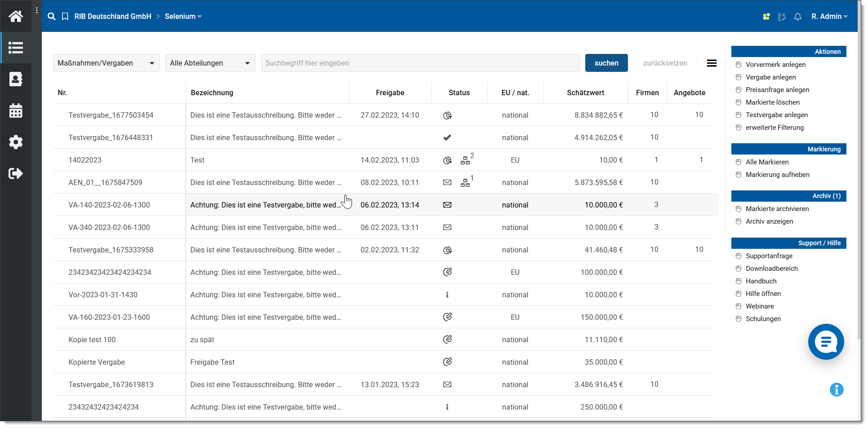Open the Alle Abteilungen dropdown

coord(210,63)
